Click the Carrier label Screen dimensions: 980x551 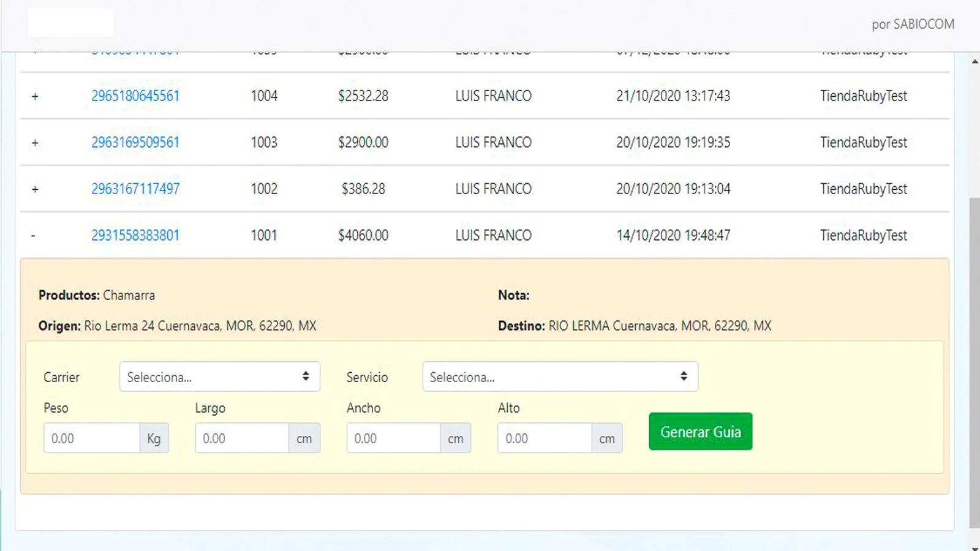61,377
